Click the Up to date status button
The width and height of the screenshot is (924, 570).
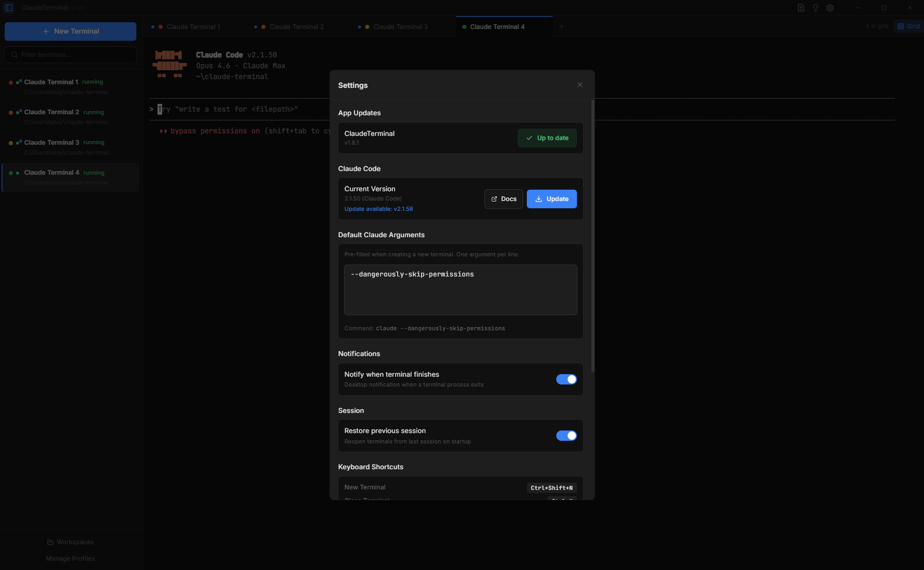(x=546, y=138)
